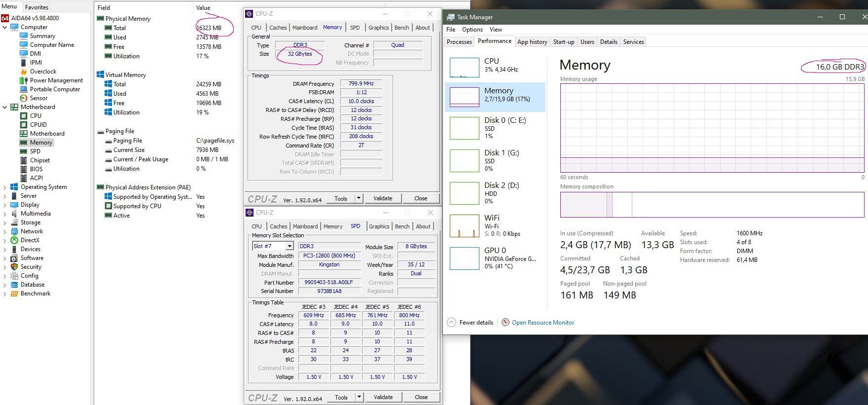Click the Display monitor icon in AIDA64 tree
This screenshot has height=405, width=868.
(x=14, y=205)
